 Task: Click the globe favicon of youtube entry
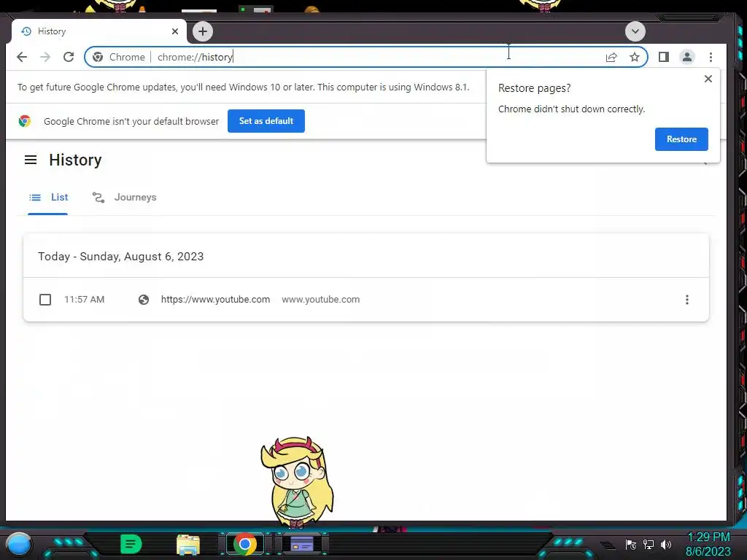(x=144, y=300)
